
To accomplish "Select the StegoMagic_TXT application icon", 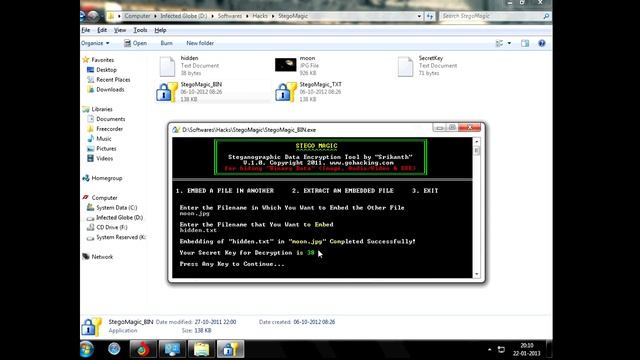I will 286,91.
